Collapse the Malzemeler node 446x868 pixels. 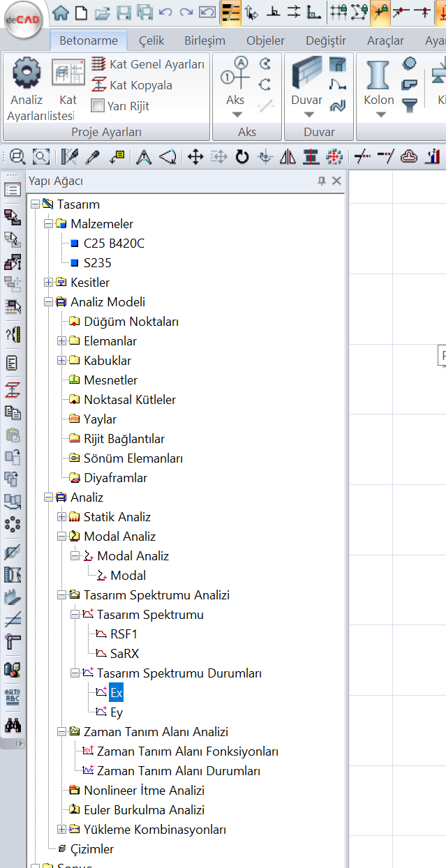coord(48,224)
